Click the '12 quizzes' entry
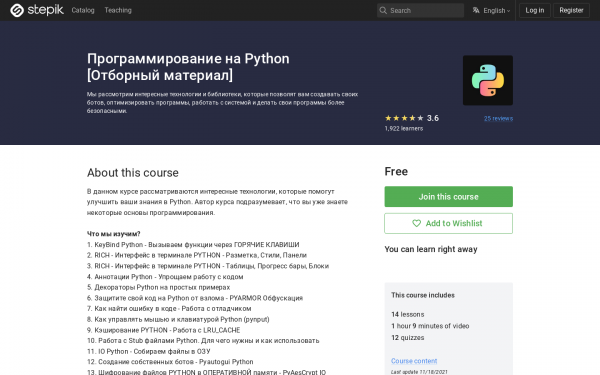 click(x=408, y=338)
